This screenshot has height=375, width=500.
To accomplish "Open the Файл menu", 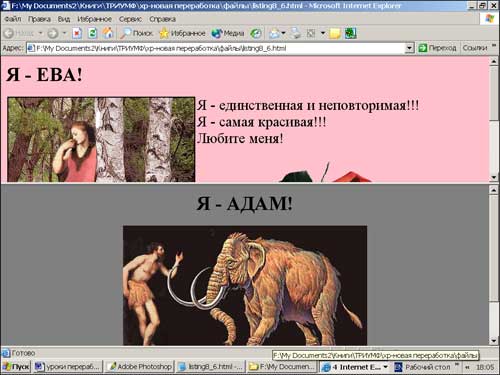I will click(x=12, y=19).
